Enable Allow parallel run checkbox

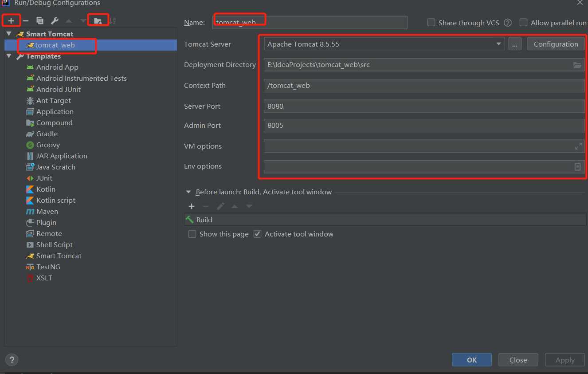[523, 23]
